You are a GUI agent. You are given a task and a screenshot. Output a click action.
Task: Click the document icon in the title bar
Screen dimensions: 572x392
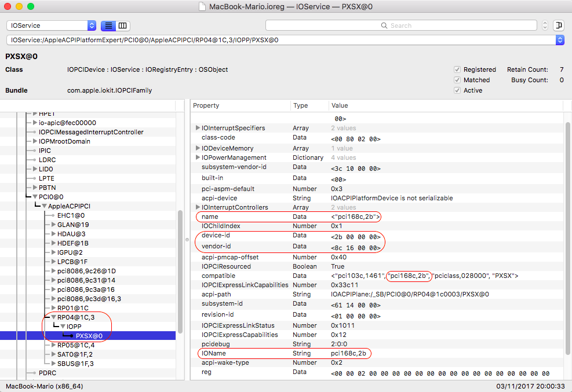202,6
